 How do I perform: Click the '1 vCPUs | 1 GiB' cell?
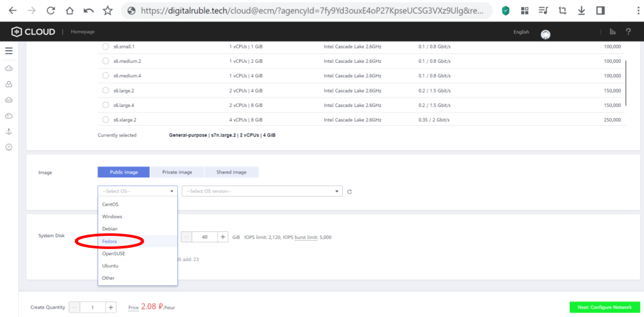(246, 47)
